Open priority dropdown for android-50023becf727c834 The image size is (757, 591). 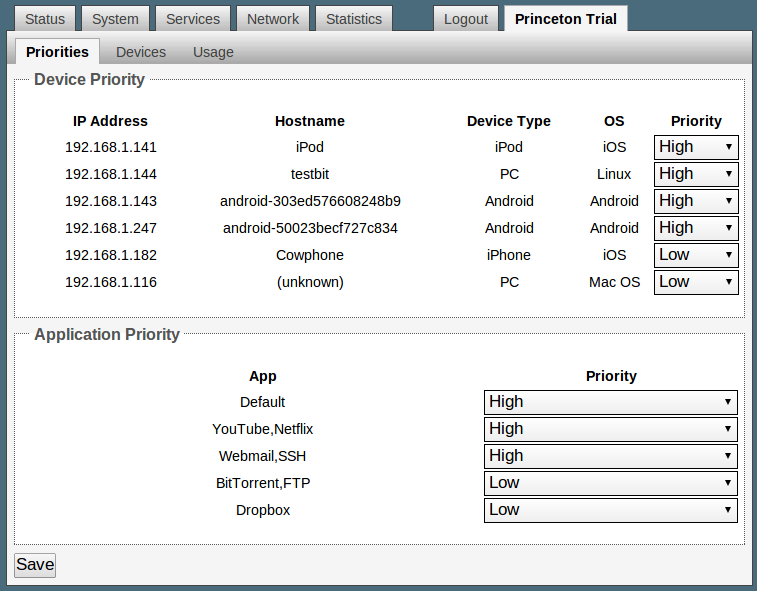click(696, 228)
